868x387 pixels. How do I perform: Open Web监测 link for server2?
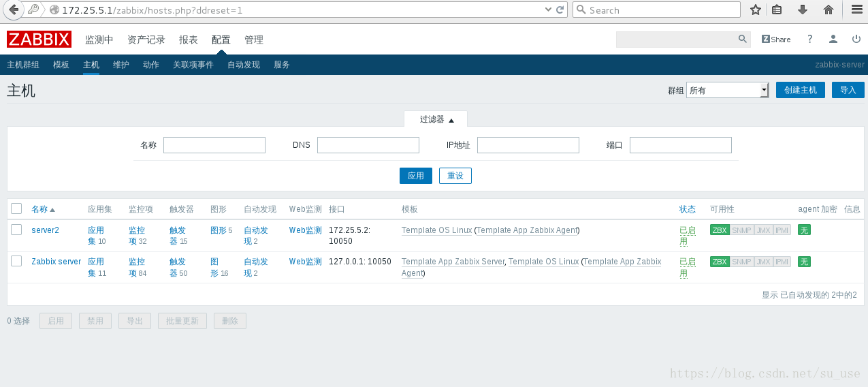pyautogui.click(x=305, y=230)
